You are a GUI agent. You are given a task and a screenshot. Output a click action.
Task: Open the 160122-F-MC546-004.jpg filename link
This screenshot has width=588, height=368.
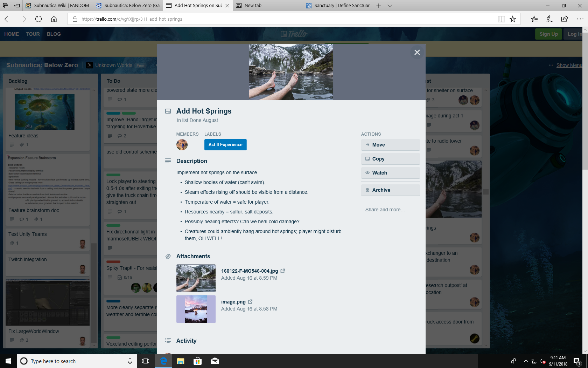coord(250,271)
